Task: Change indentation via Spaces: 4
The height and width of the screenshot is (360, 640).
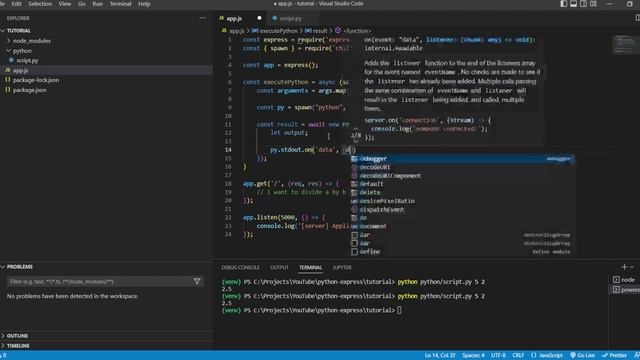Action: tap(473, 356)
